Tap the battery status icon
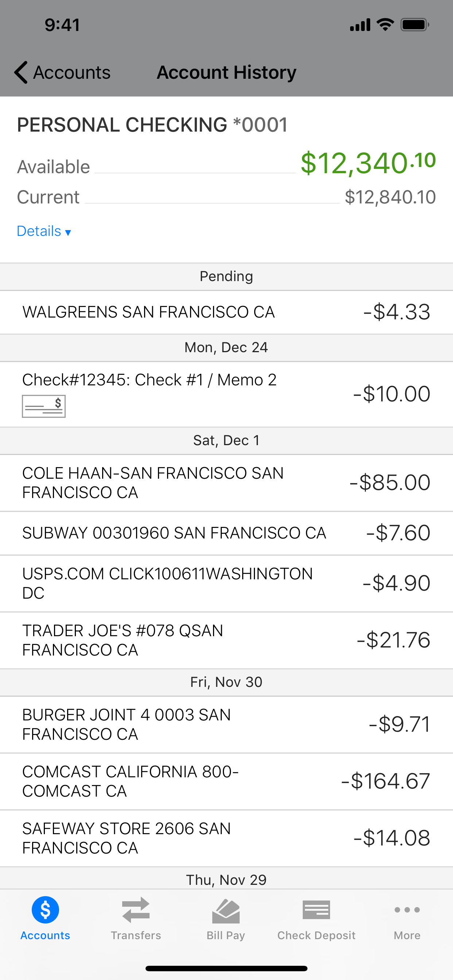The width and height of the screenshot is (453, 980). pos(415,25)
